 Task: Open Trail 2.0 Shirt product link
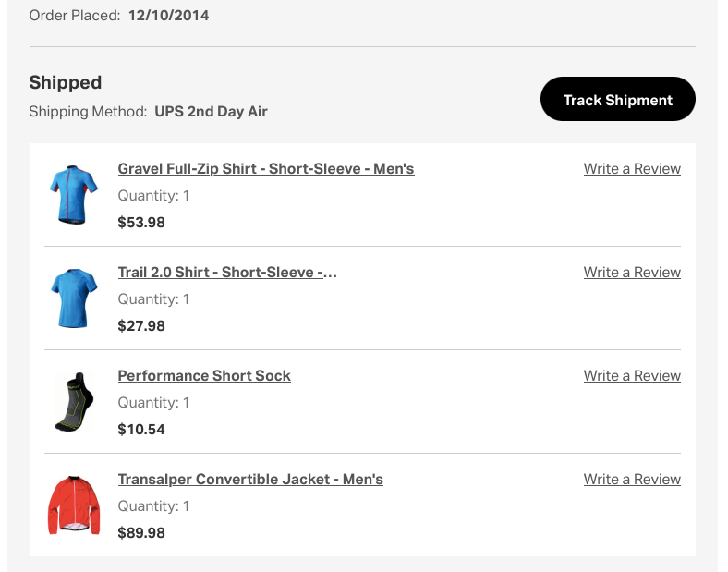click(227, 273)
